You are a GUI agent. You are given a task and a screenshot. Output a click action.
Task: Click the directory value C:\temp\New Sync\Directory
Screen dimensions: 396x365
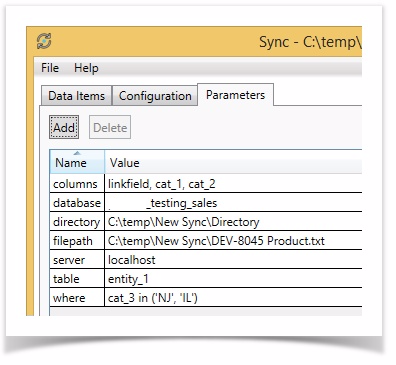pos(183,222)
